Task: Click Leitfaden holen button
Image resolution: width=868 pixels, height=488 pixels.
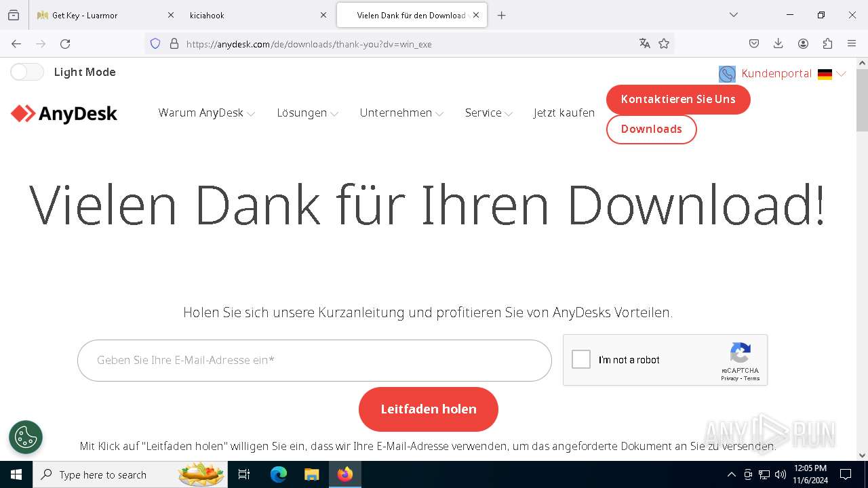Action: 429,409
